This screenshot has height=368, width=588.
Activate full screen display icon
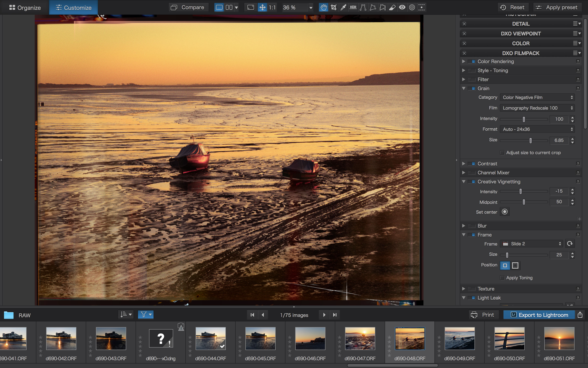(251, 8)
